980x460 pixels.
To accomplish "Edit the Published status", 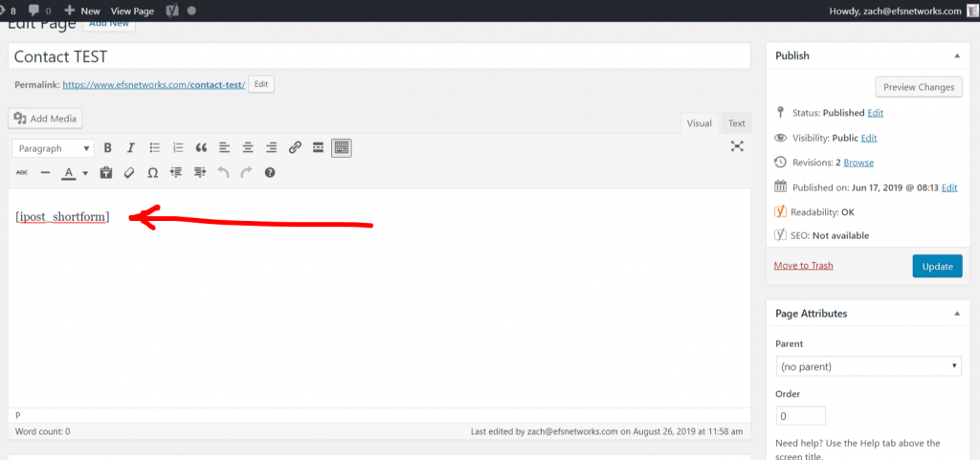I will tap(876, 113).
